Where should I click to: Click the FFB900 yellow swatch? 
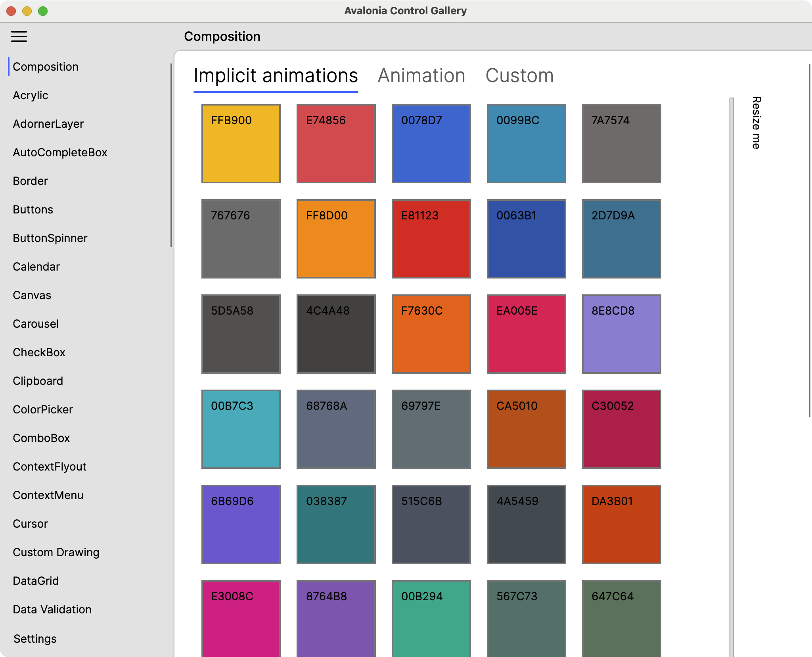(241, 144)
